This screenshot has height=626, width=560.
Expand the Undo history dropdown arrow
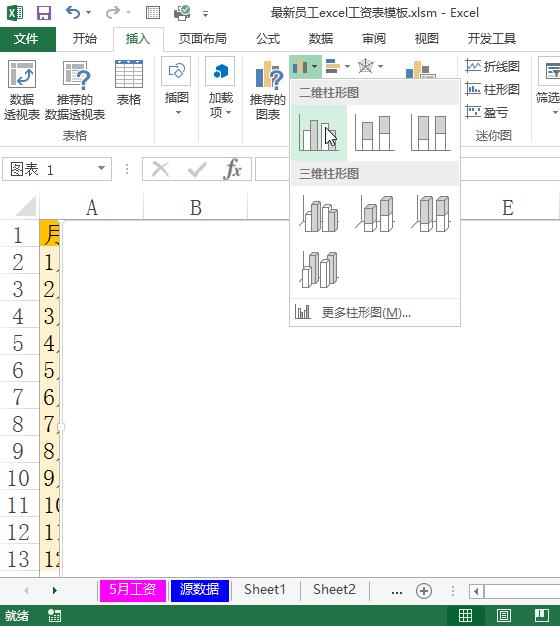coord(88,13)
